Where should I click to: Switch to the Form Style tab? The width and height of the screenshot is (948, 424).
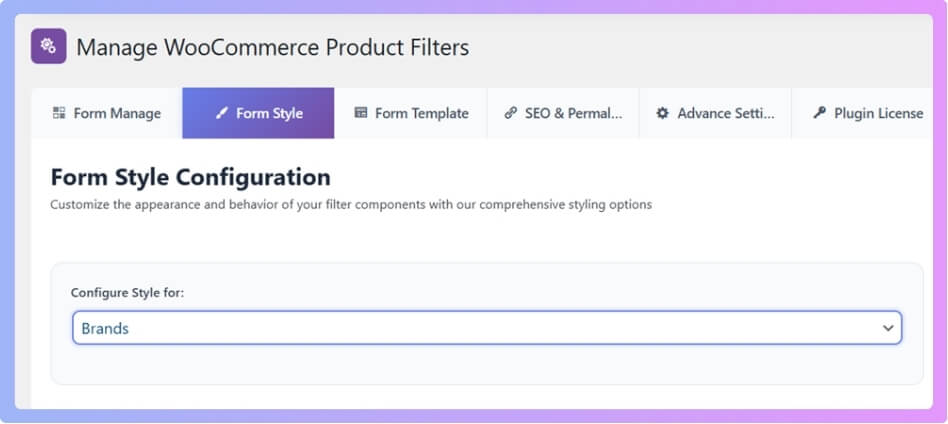pyautogui.click(x=258, y=113)
